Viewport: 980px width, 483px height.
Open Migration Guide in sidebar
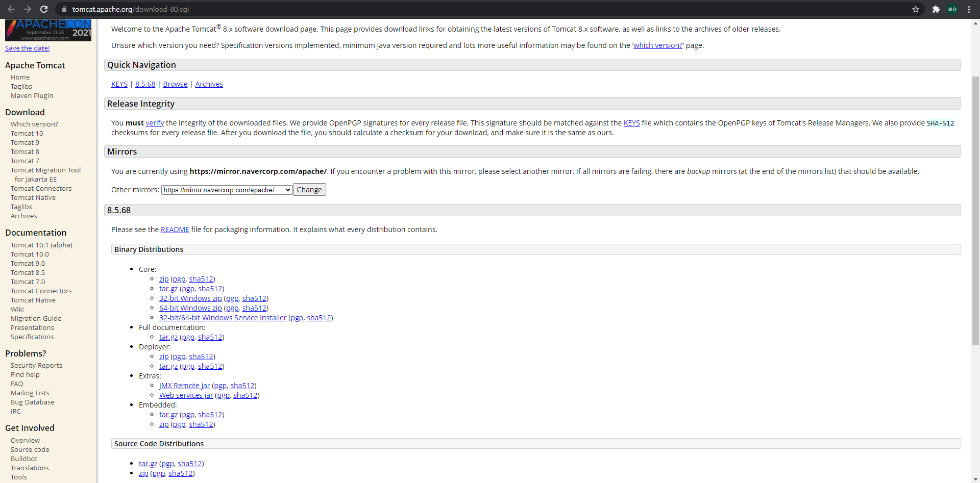coord(36,319)
